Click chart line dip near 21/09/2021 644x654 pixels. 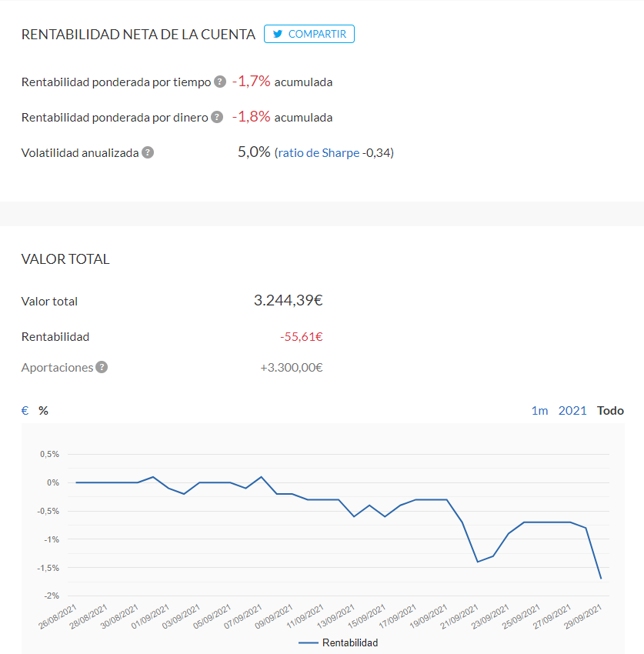[x=478, y=562]
